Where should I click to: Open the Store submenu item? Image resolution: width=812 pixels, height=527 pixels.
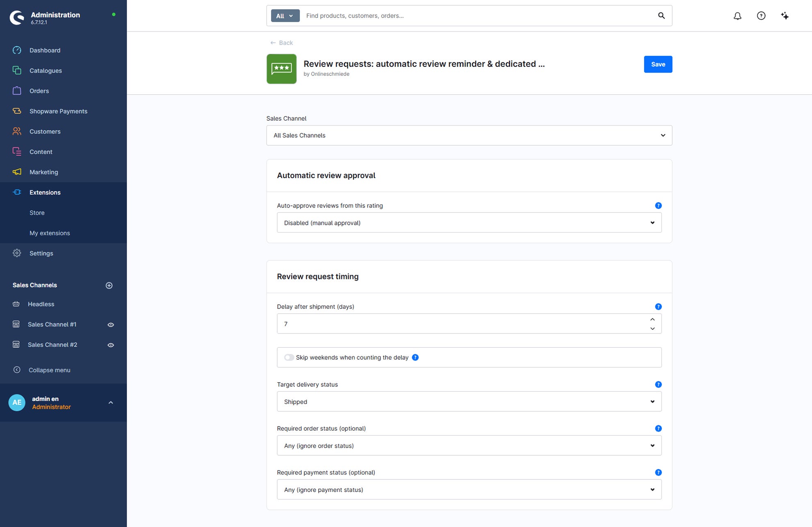(x=63, y=212)
